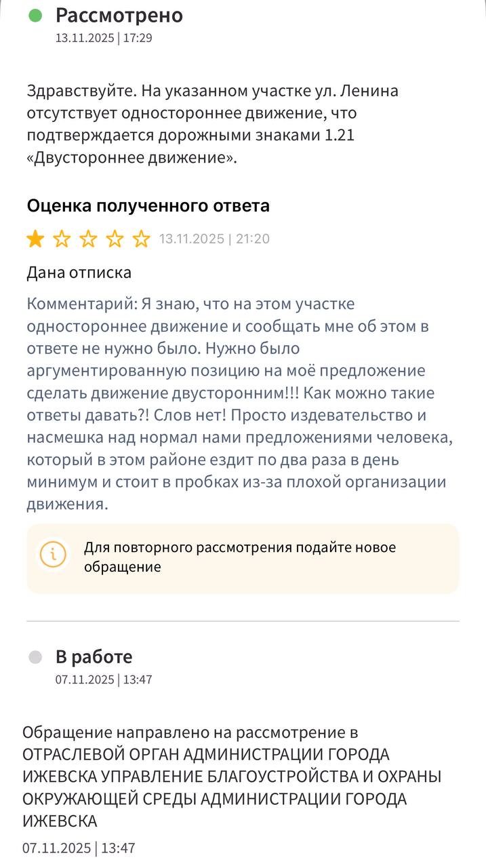Click the gray status dot beside В работе
486x868 pixels.
(35, 656)
